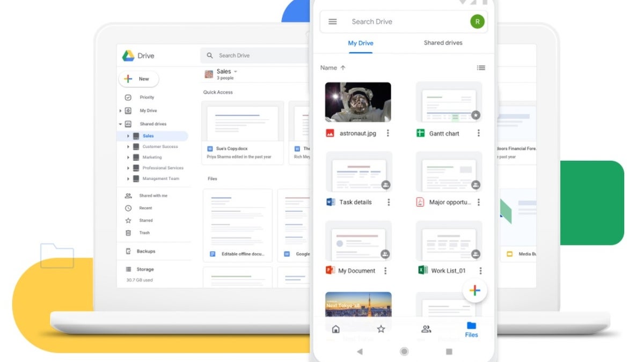Open the Task details thumbnail
Screen dimensions: 644x362
tap(358, 171)
